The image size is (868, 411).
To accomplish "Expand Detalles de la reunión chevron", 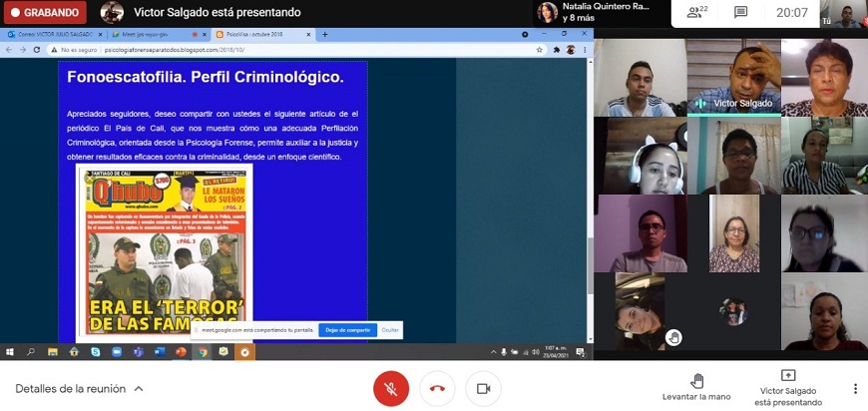I will point(139,389).
